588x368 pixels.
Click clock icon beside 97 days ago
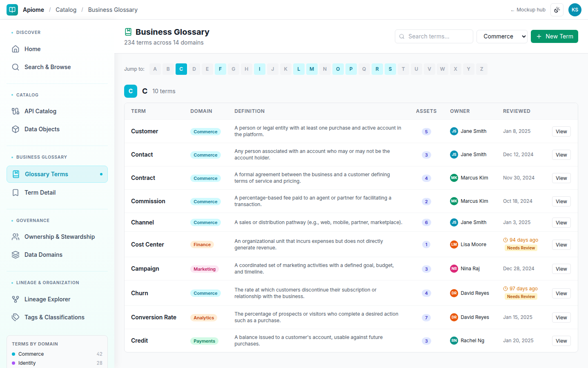506,289
